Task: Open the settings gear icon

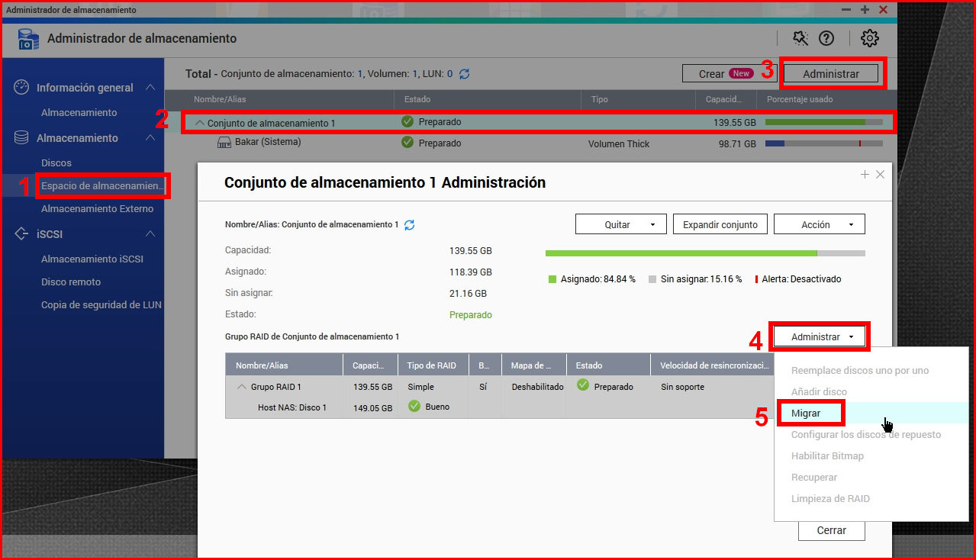Action: pos(869,38)
